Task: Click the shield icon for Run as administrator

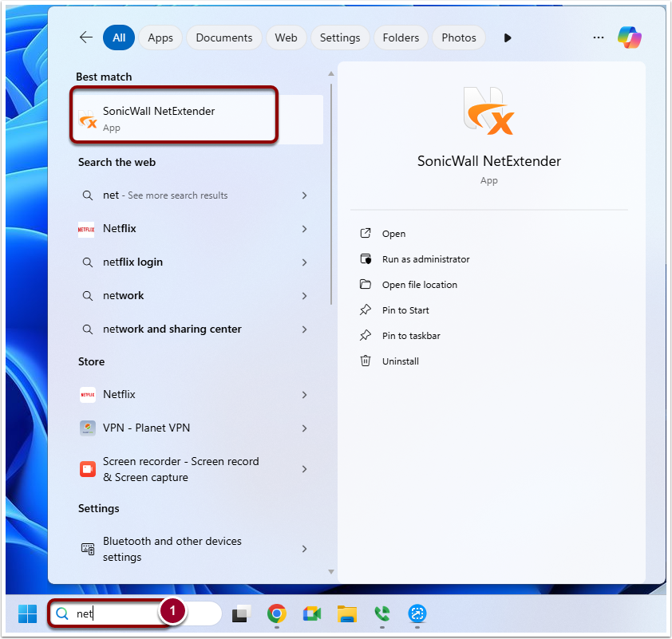Action: pyautogui.click(x=366, y=258)
